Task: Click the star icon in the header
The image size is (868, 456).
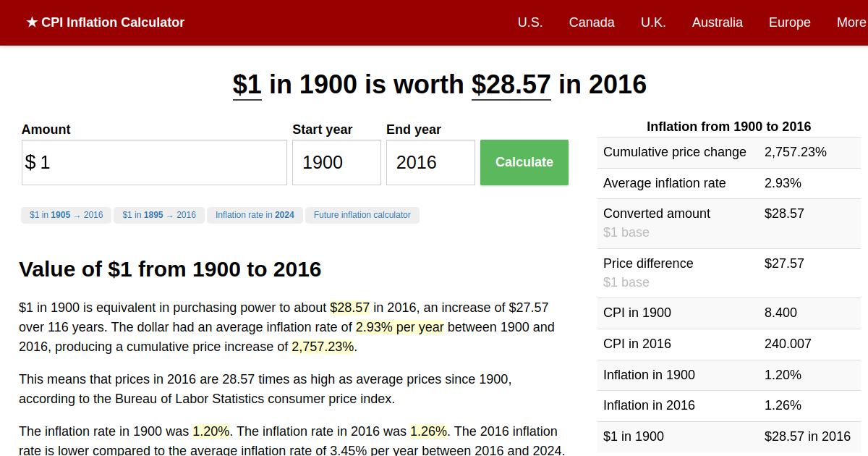Action: pos(30,22)
